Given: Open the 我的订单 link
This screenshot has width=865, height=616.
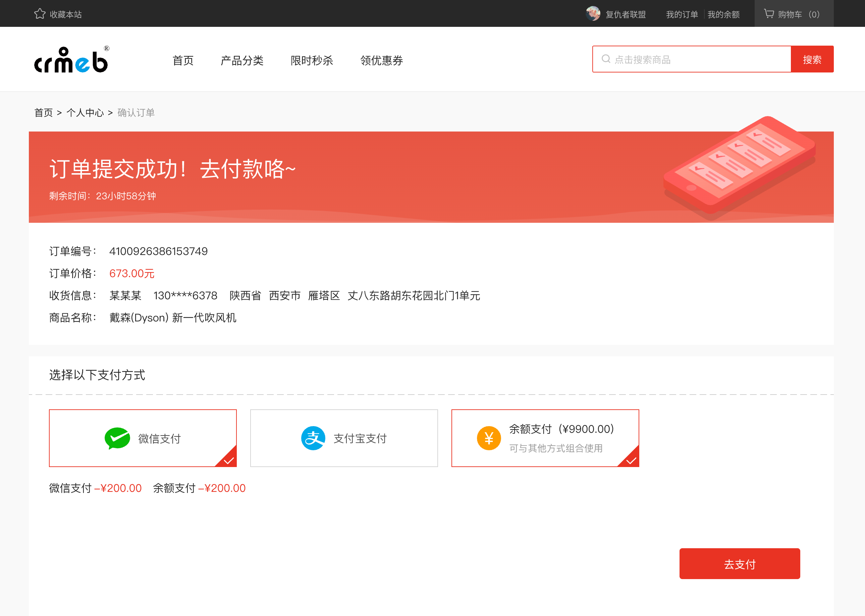Looking at the screenshot, I should click(682, 14).
